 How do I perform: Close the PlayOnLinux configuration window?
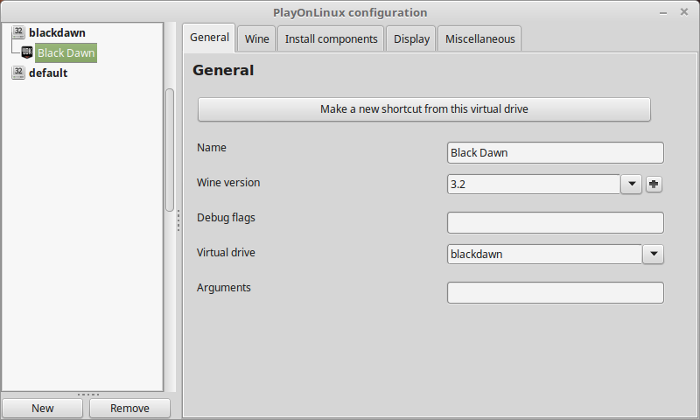click(684, 12)
